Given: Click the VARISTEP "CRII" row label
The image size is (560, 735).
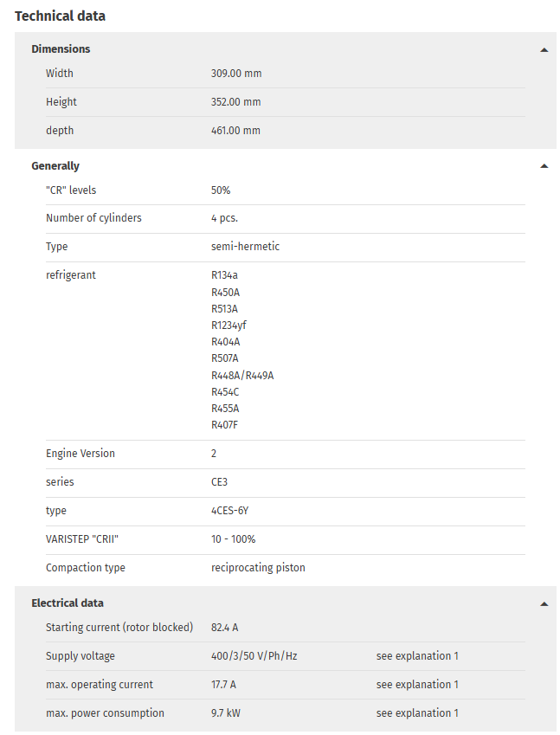Looking at the screenshot, I should 82,539.
